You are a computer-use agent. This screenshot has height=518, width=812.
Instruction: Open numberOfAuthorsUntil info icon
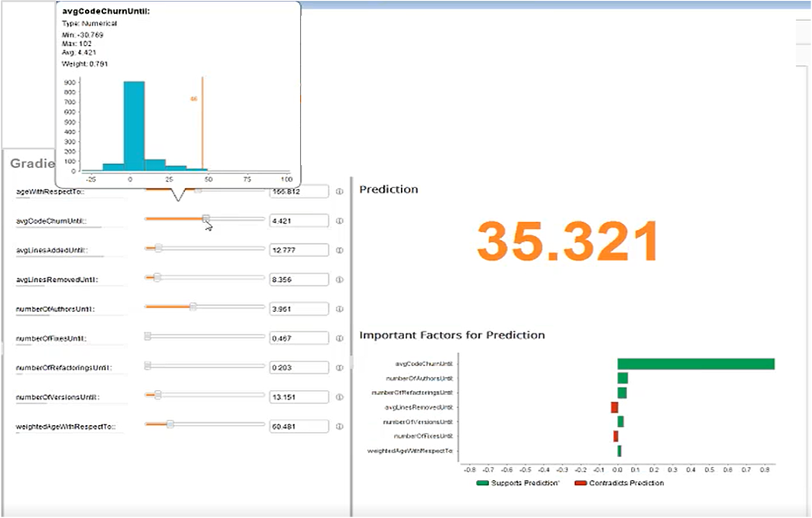click(339, 308)
